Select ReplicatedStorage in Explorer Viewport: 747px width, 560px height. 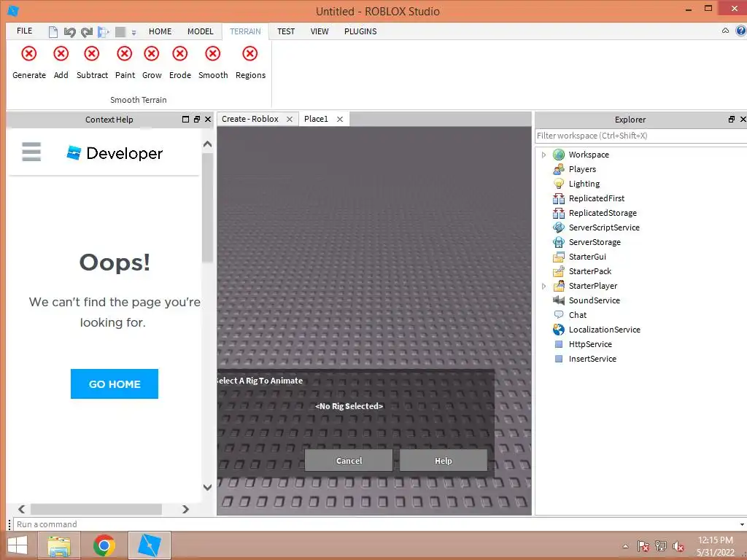coord(602,213)
